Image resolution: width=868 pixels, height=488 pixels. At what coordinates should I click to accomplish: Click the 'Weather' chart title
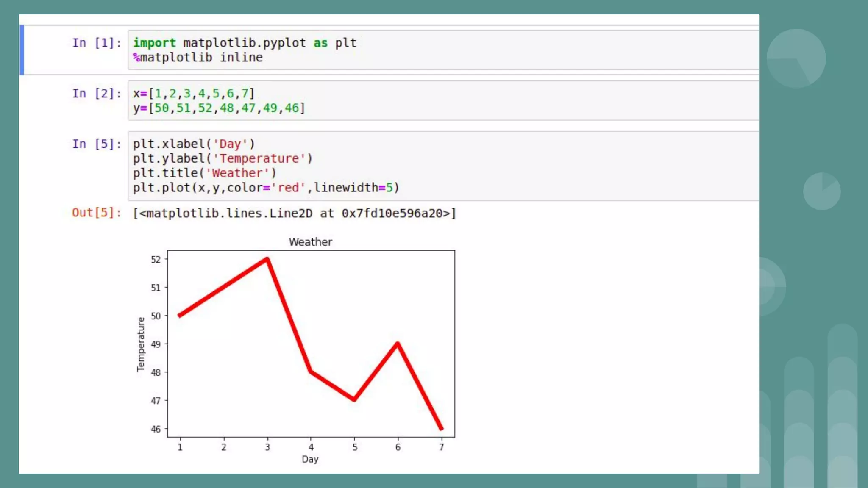click(310, 242)
